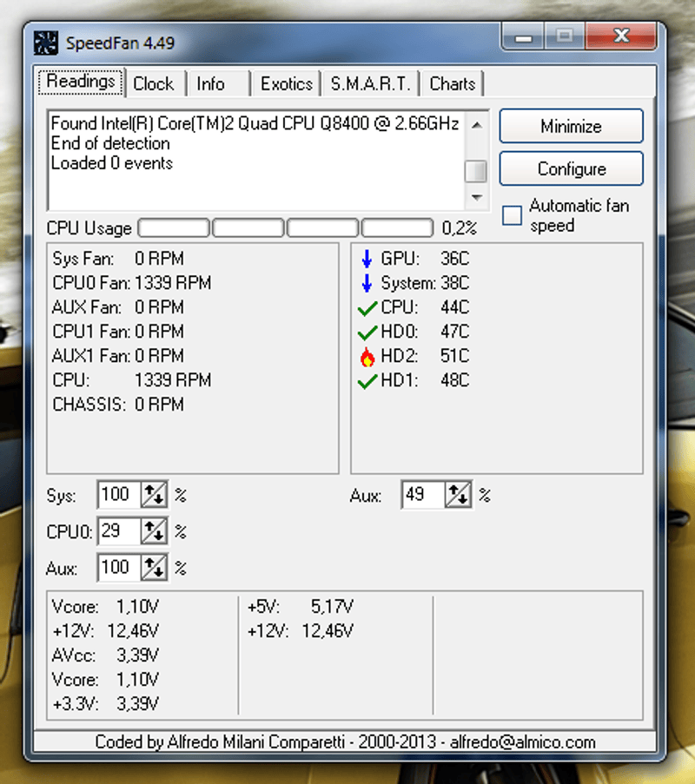Click the flame icon next to HD2

click(x=367, y=357)
